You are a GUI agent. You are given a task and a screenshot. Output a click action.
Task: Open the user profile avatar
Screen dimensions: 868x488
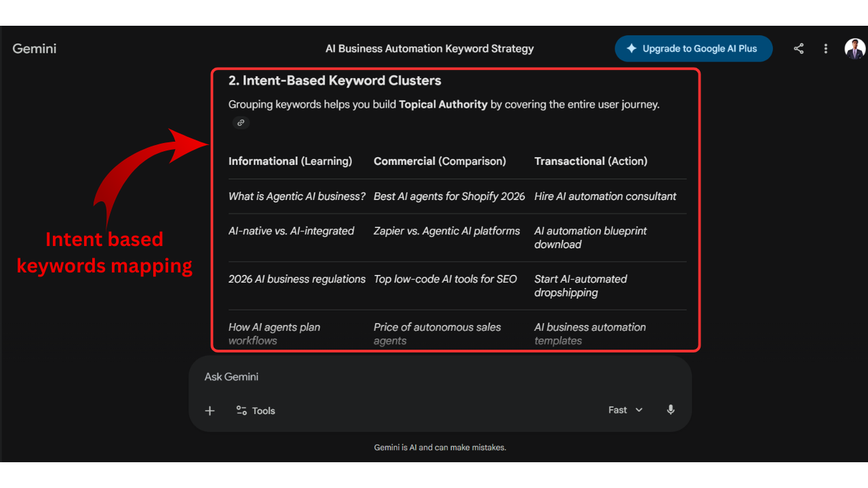point(854,49)
